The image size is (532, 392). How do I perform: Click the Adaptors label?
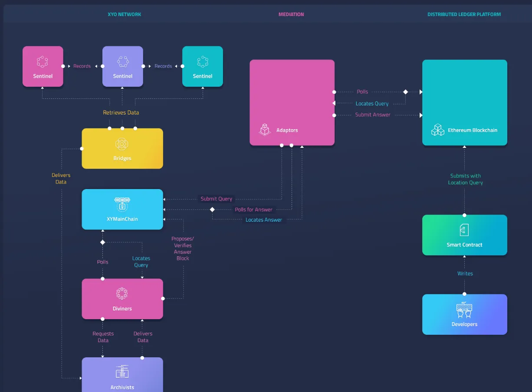pyautogui.click(x=287, y=130)
